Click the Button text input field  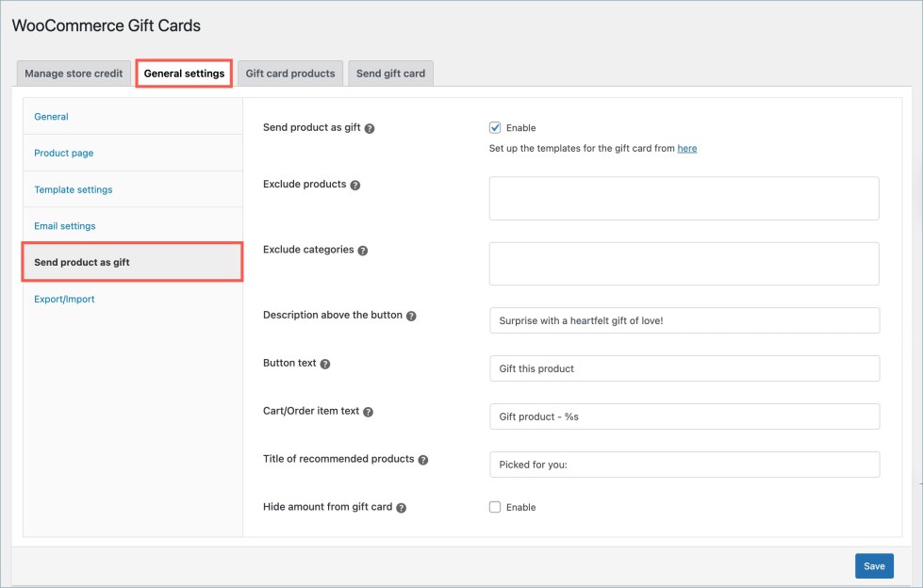(684, 368)
